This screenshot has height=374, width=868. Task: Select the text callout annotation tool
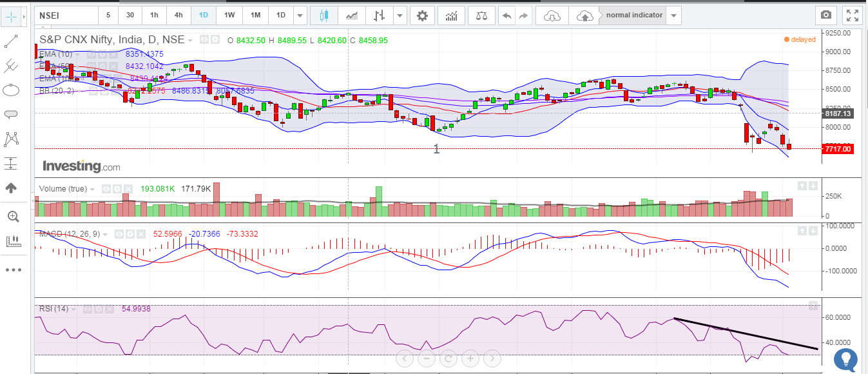coord(11,114)
